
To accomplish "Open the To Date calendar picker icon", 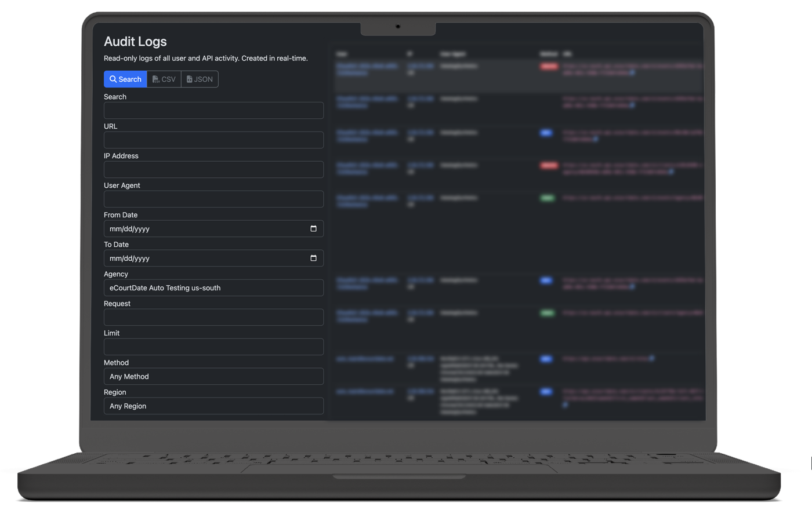I will click(313, 258).
